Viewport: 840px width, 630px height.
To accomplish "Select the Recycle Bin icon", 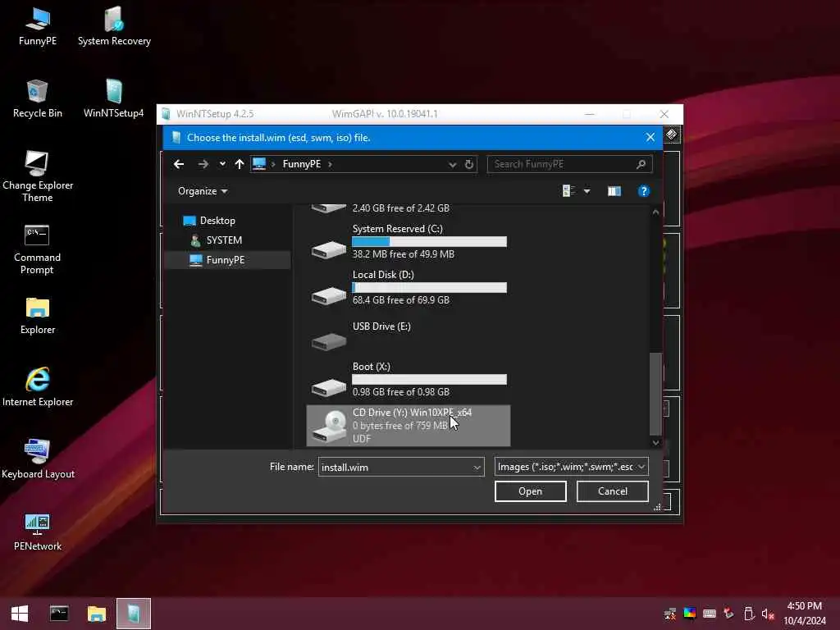I will (x=38, y=99).
